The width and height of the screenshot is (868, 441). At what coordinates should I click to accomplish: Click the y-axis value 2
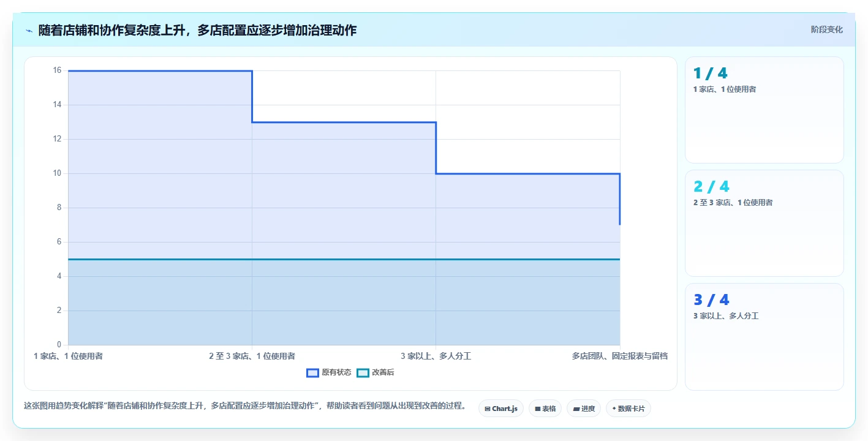59,311
